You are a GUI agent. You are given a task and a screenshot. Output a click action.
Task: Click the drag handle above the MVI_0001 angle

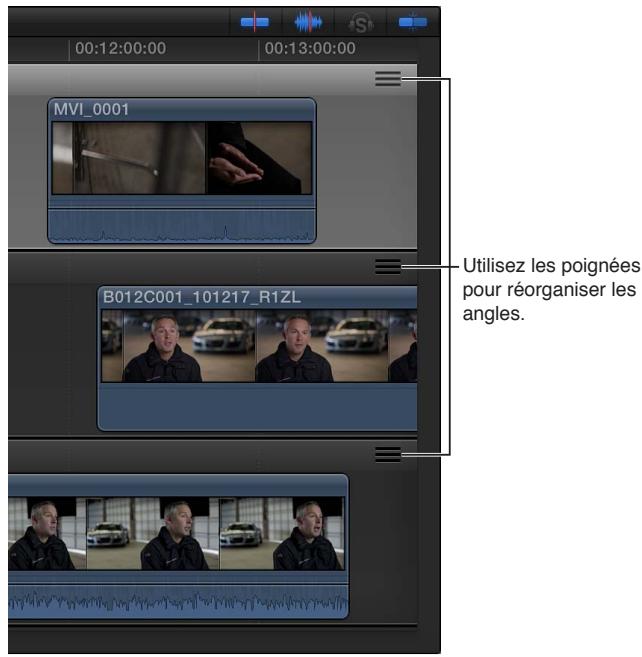click(388, 78)
